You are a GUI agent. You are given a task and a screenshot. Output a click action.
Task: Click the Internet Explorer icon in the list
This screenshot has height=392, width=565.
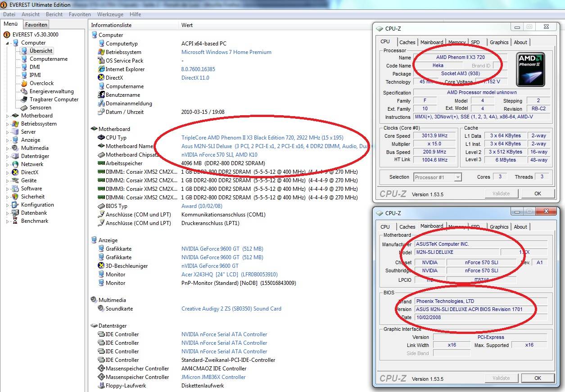(101, 69)
